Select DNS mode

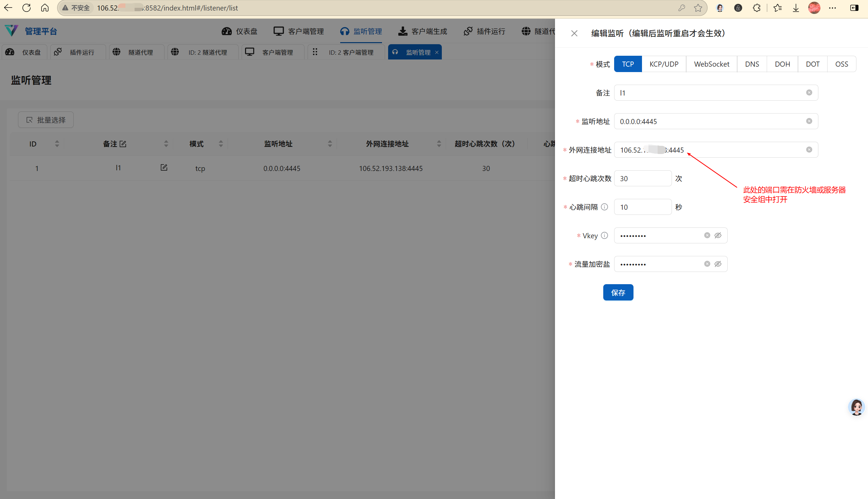pyautogui.click(x=752, y=64)
